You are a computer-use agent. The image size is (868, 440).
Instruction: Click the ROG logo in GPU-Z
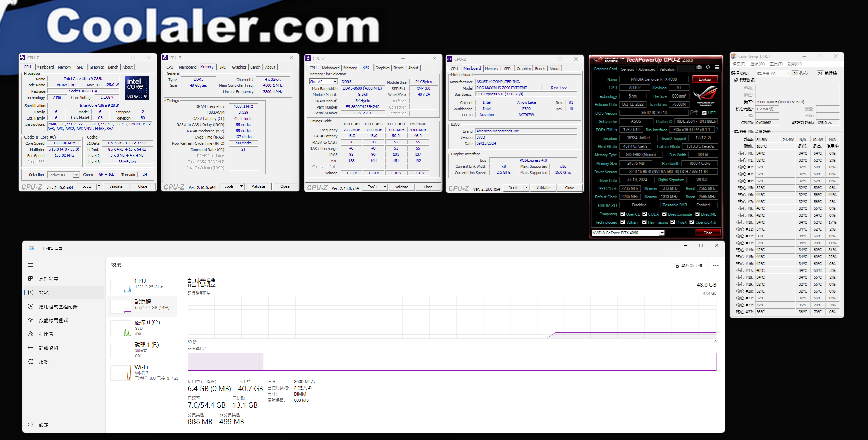705,95
